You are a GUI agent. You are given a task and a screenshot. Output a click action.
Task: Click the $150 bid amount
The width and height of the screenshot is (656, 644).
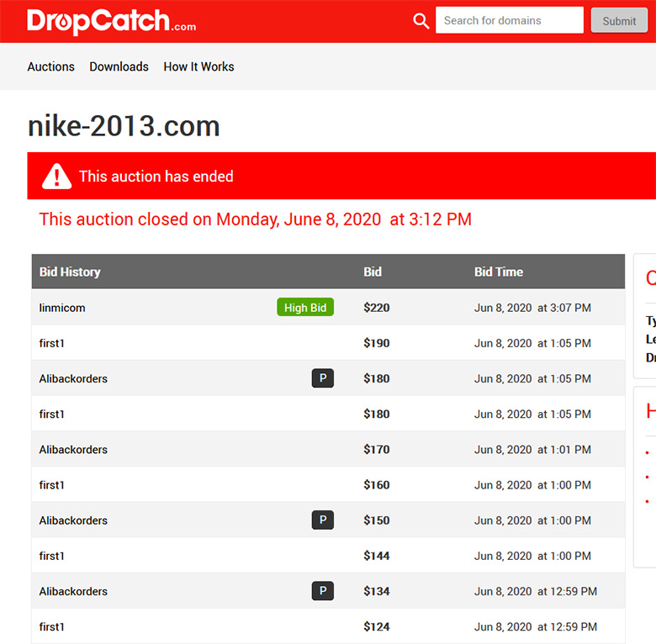(377, 520)
